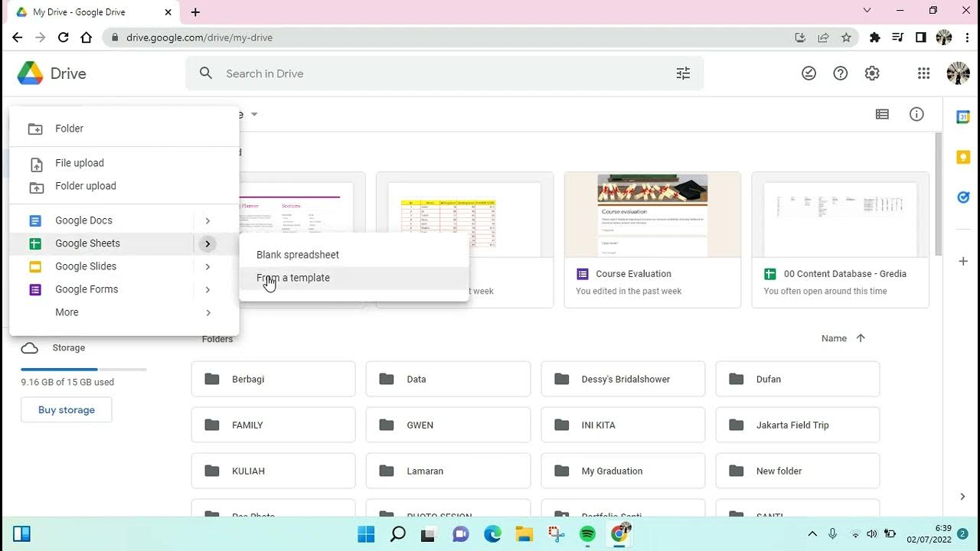980x551 pixels.
Task: Click the Buy storage button
Action: pos(67,409)
